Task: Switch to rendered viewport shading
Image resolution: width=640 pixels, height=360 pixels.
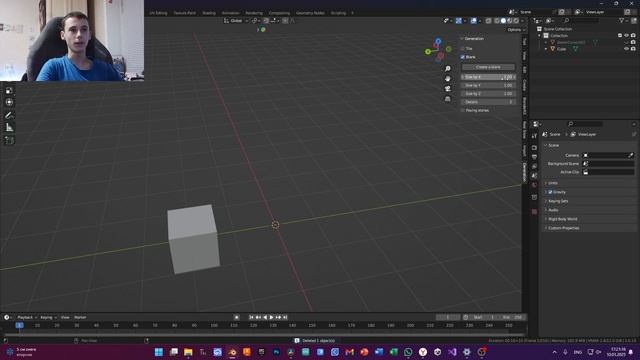Action: click(x=516, y=21)
